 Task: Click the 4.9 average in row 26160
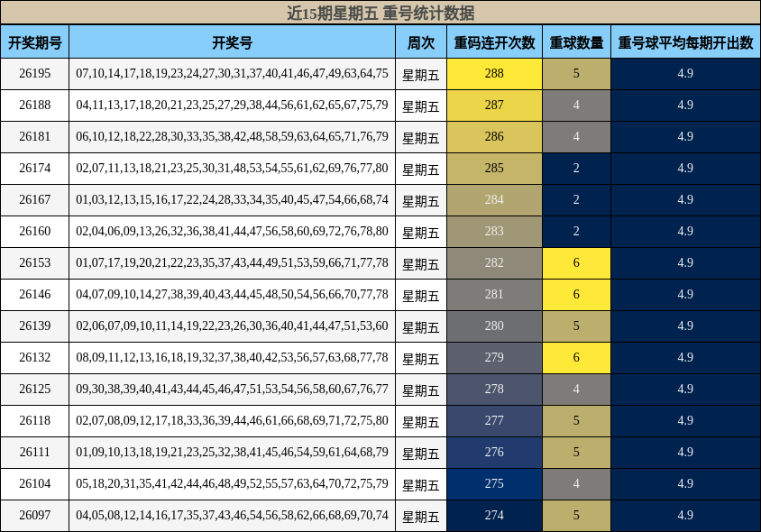click(685, 232)
